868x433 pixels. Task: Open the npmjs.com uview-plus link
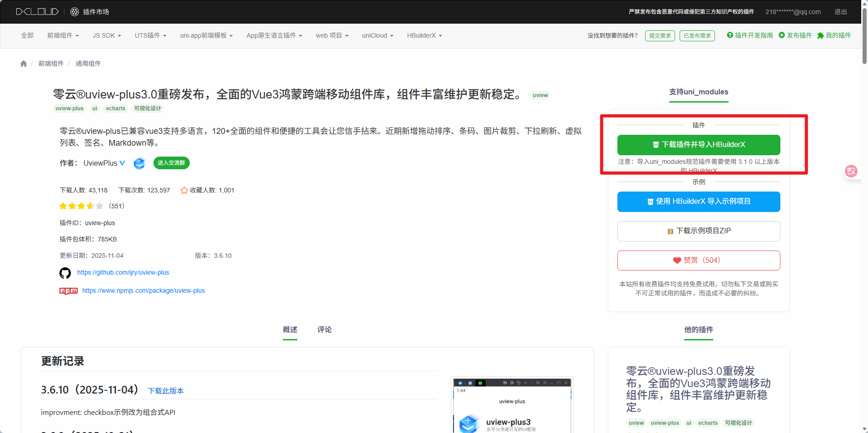tap(143, 290)
